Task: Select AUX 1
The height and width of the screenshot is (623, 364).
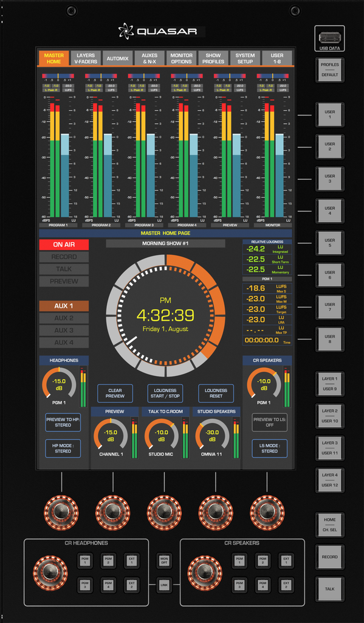Action: 64,306
